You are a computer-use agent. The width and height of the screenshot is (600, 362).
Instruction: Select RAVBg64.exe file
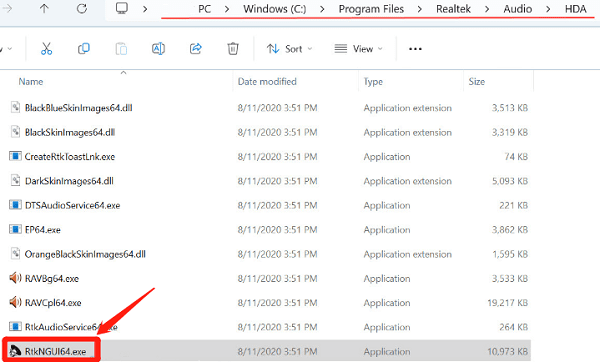click(52, 279)
